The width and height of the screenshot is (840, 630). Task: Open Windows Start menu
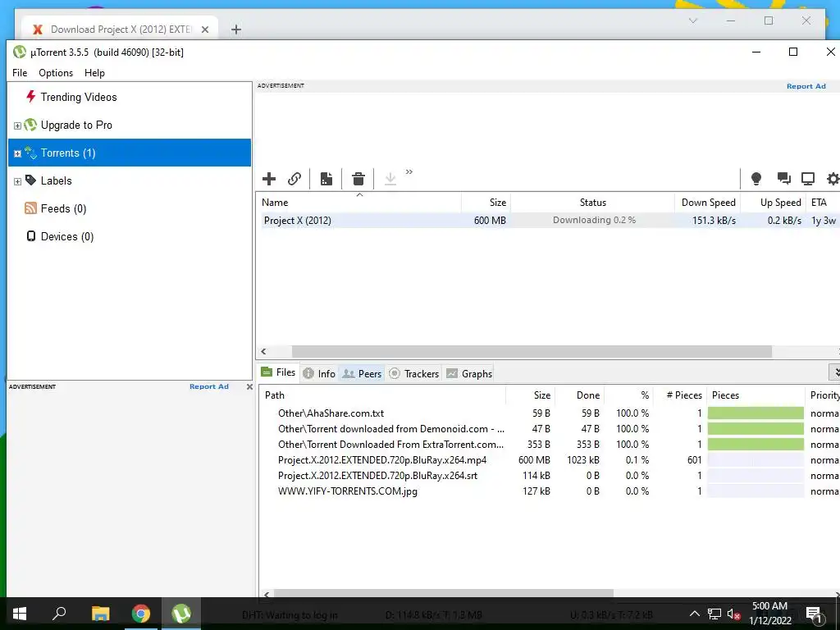point(20,614)
